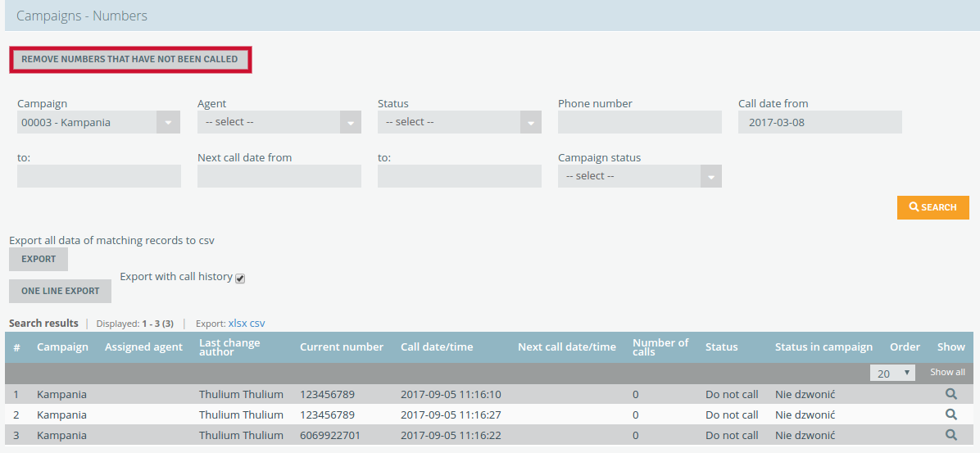Focus the Phone number input field
980x453 pixels.
pos(640,122)
